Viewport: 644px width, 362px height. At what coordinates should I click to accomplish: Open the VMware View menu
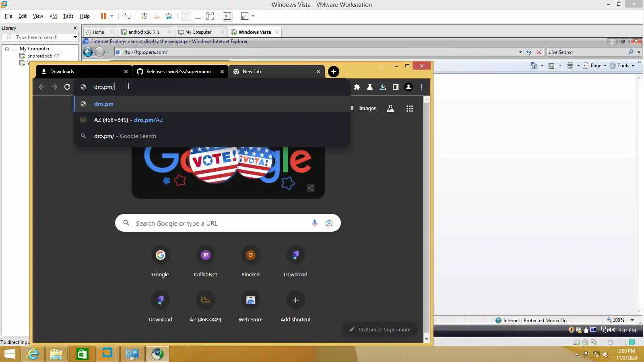38,16
